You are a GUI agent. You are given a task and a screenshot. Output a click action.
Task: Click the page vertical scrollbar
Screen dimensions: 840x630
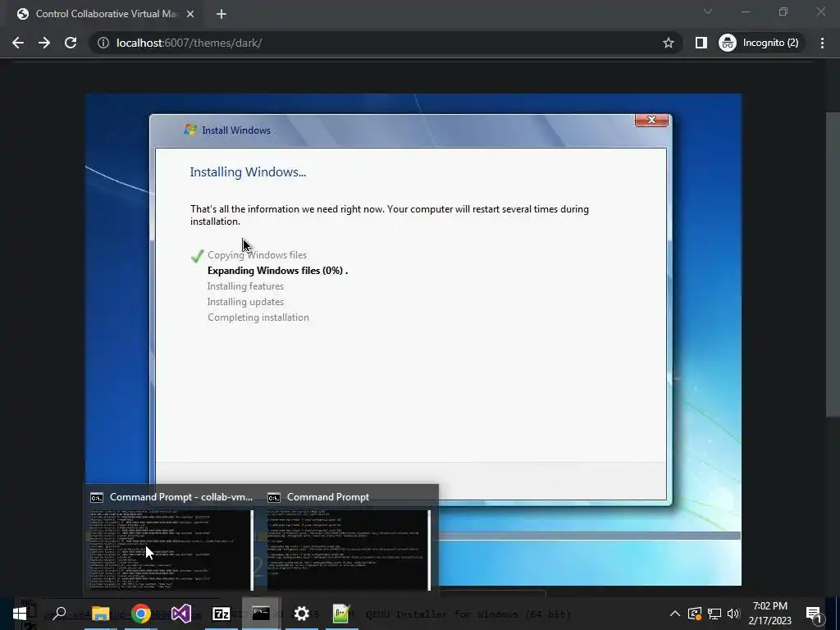tap(833, 263)
